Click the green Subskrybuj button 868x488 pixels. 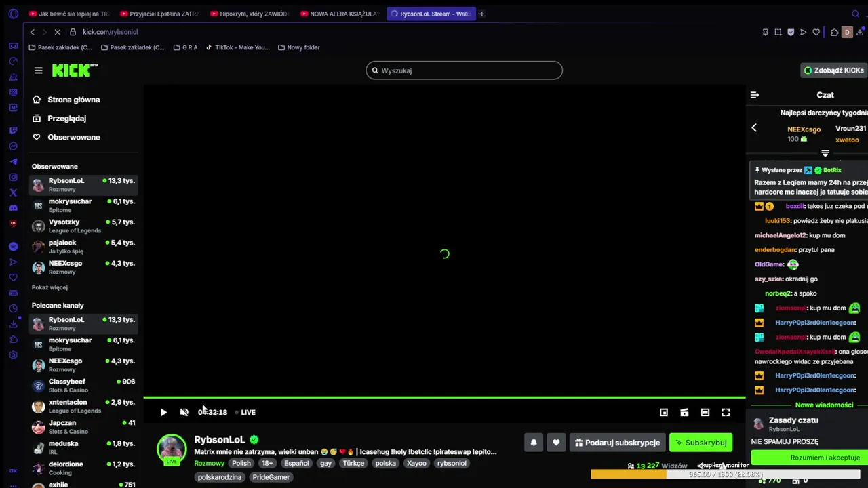[701, 443]
